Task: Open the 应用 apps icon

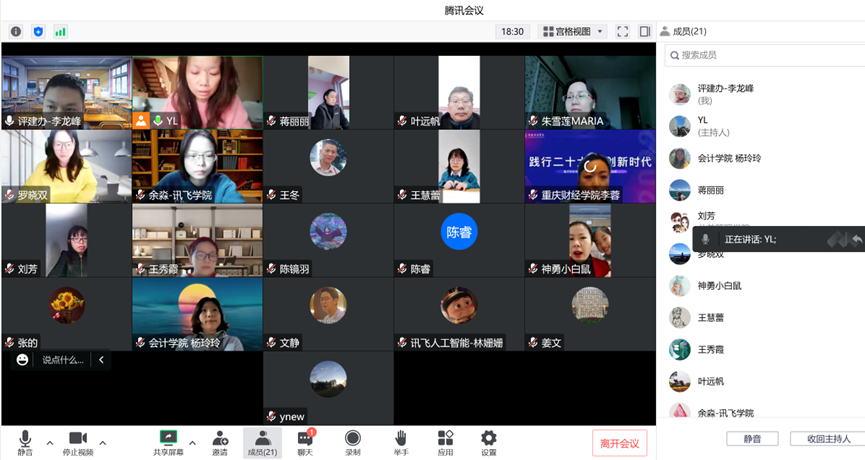Action: (x=445, y=442)
